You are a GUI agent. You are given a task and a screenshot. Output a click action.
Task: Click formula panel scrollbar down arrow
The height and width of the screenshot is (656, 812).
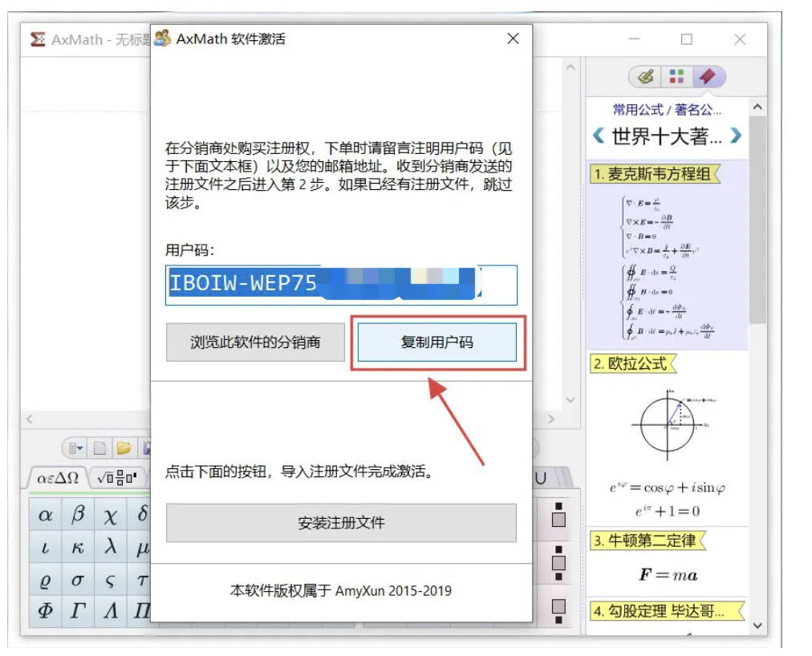point(757,626)
